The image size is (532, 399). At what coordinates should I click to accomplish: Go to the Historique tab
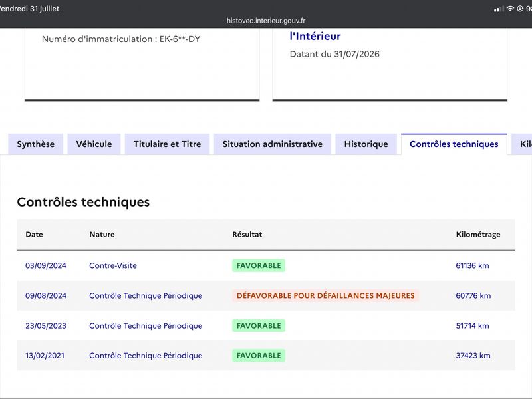click(366, 144)
